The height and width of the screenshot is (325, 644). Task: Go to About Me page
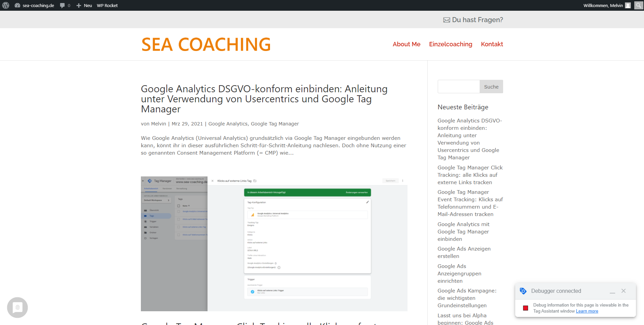(x=407, y=44)
